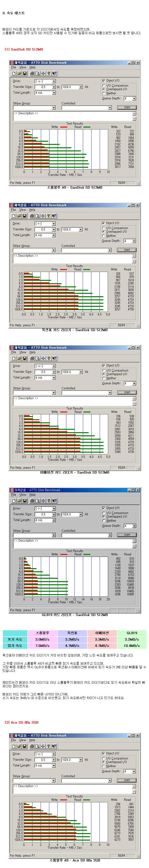Click New icon in the [-i-] drive window
Screen dimensions: 149x868
pyautogui.click(x=14, y=216)
